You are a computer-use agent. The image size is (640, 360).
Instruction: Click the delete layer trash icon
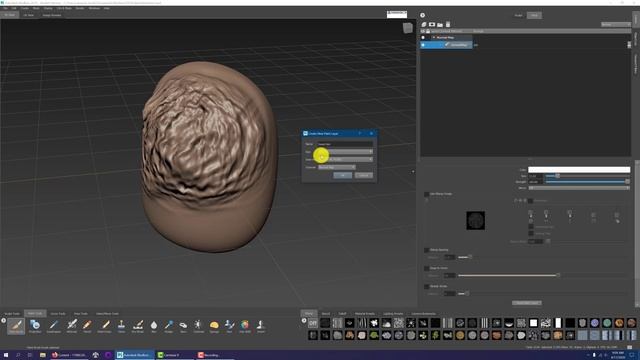448,24
